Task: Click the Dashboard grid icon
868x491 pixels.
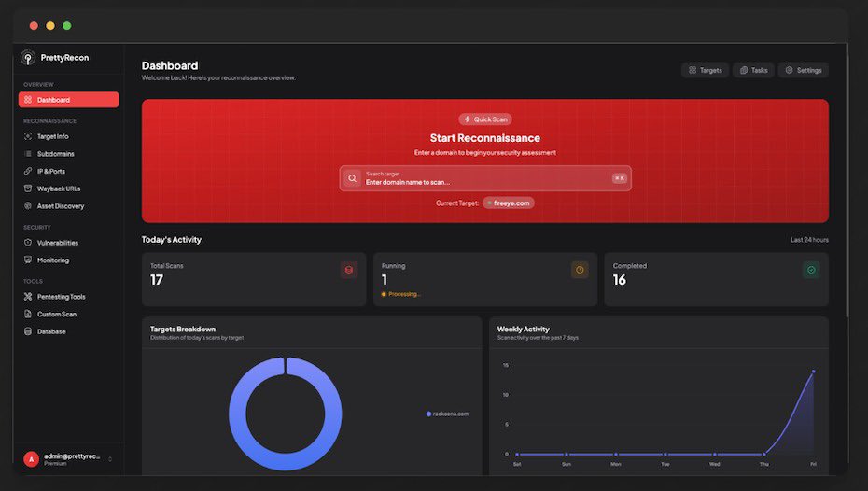Action: (x=28, y=100)
